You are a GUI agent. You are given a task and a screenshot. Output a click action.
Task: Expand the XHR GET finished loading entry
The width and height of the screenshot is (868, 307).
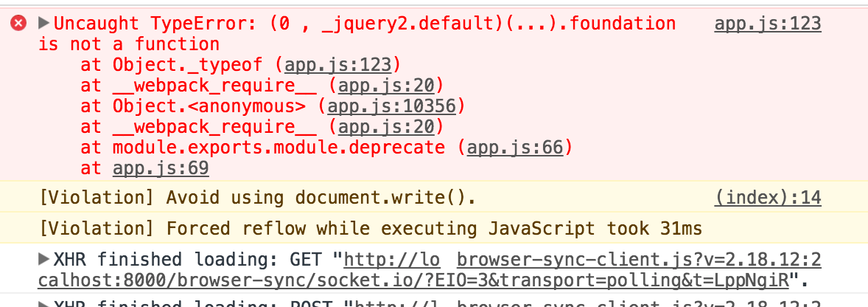[x=43, y=259]
